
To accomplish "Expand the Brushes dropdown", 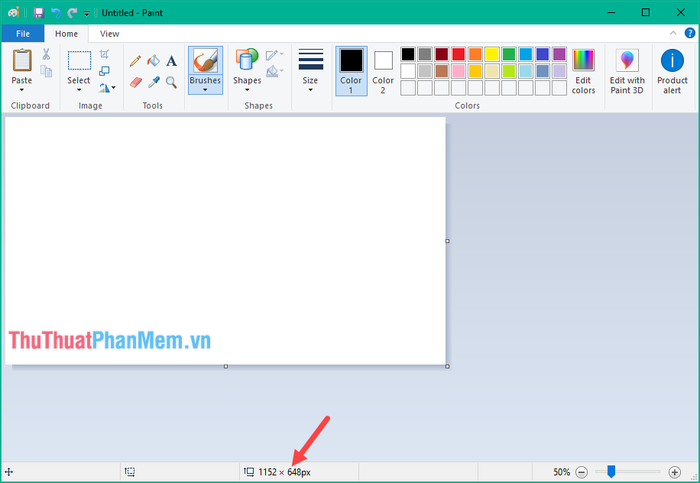I will point(205,90).
